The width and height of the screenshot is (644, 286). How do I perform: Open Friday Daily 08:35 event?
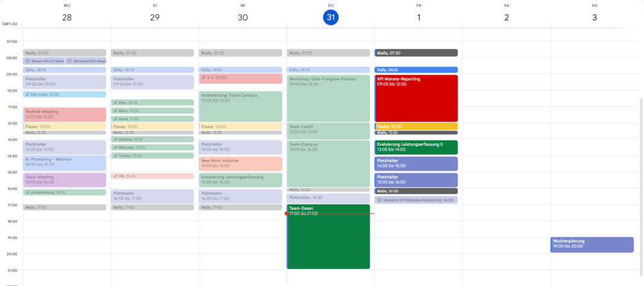[416, 70]
